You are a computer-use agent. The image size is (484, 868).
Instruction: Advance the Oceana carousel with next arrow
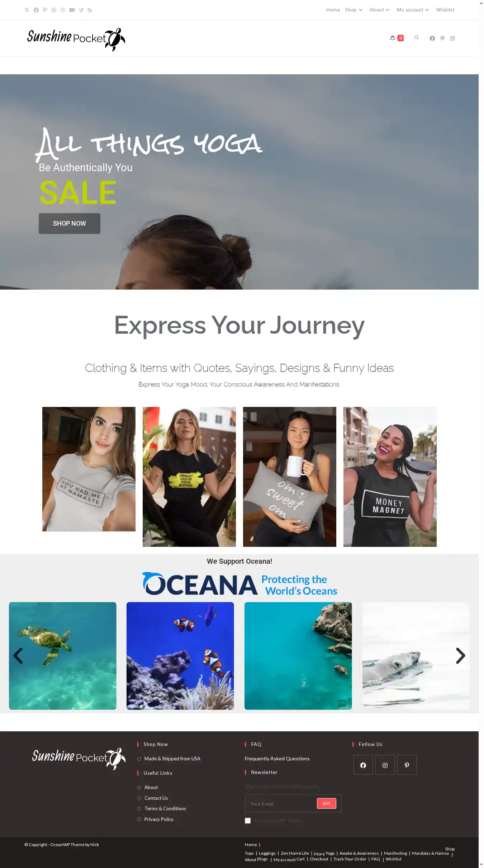pyautogui.click(x=460, y=656)
